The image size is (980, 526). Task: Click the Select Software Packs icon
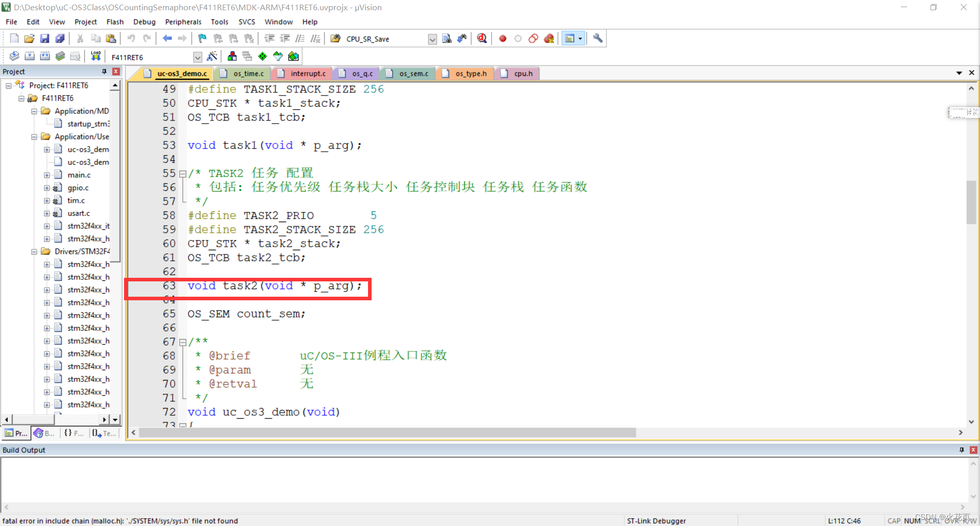pyautogui.click(x=278, y=56)
